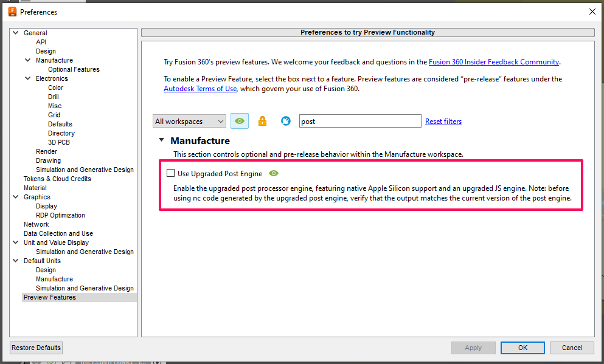The width and height of the screenshot is (604, 364).
Task: Click the Reset filters link
Action: coord(443,121)
